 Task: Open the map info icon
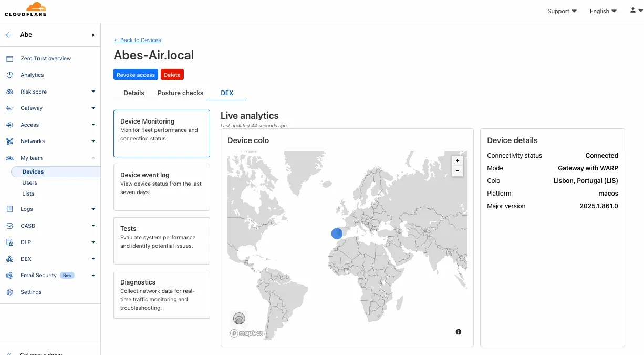(458, 332)
